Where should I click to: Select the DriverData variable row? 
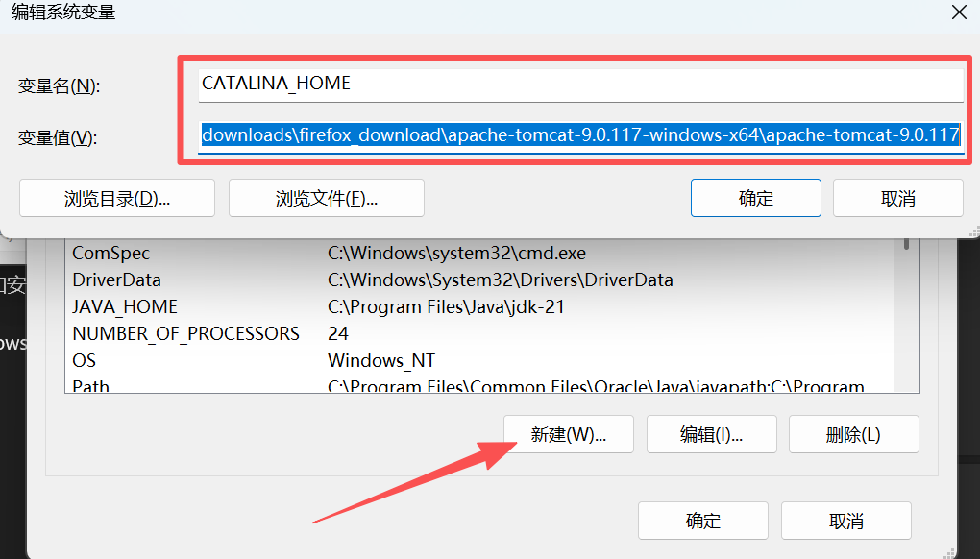click(x=480, y=279)
